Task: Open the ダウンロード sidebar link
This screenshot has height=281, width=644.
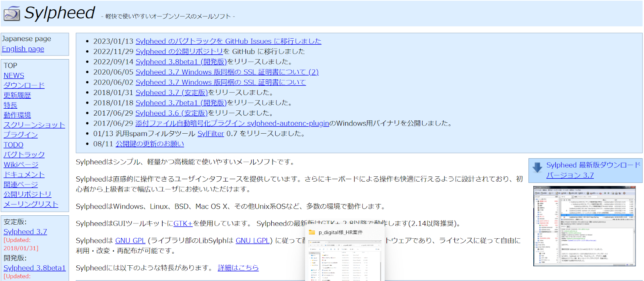Action: click(x=24, y=85)
